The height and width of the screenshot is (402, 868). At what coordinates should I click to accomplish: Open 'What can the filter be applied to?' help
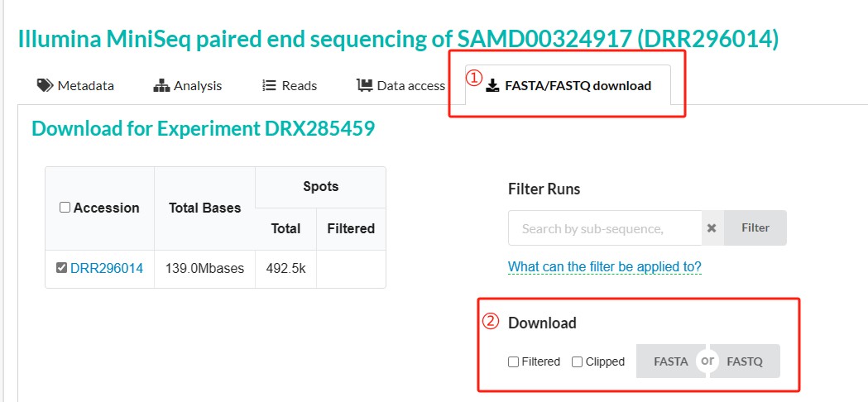pyautogui.click(x=605, y=267)
